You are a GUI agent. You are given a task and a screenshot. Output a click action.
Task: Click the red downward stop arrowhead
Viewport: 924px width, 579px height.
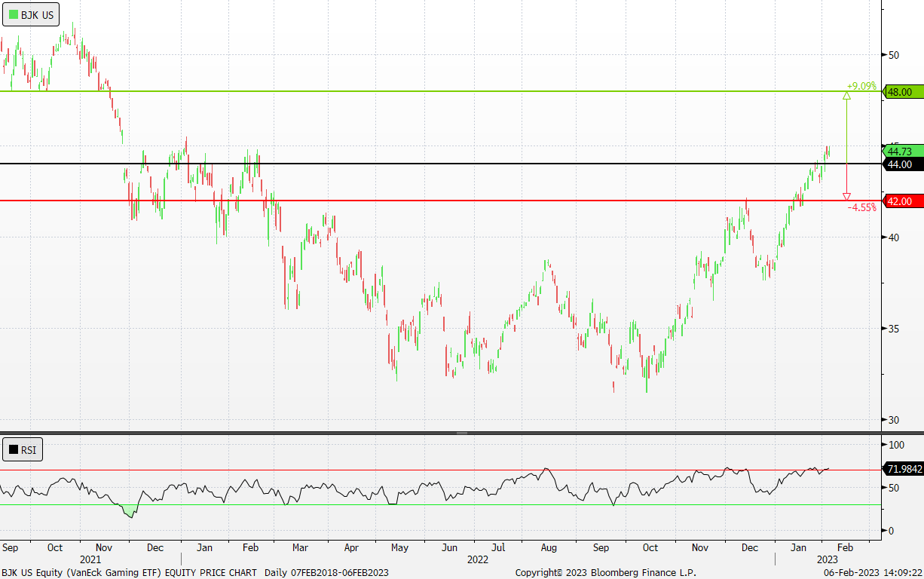(x=846, y=197)
